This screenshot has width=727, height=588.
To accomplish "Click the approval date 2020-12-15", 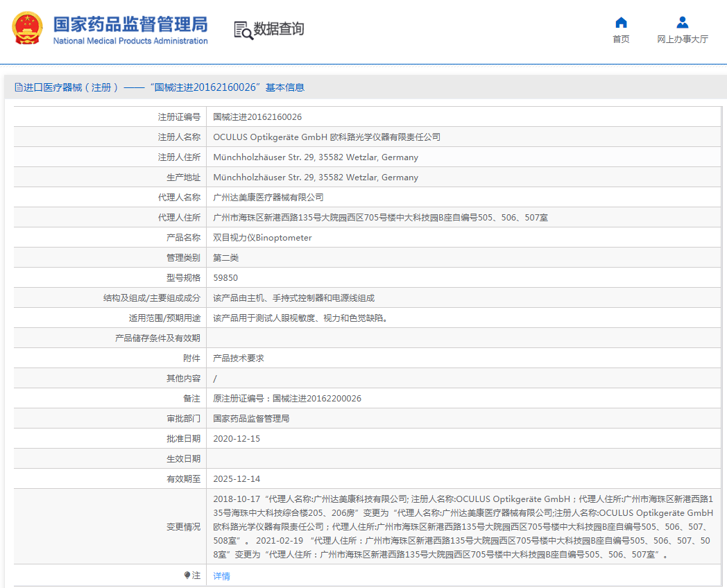I will pyautogui.click(x=237, y=439).
